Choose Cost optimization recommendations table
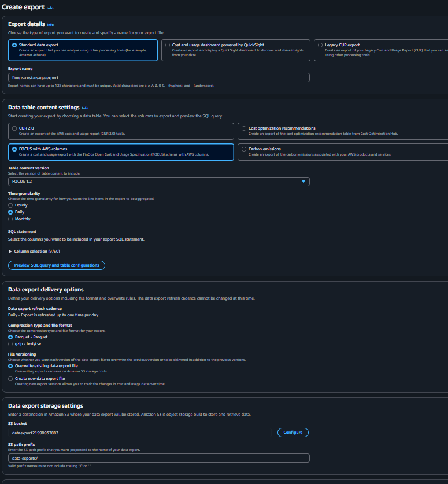 [244, 128]
